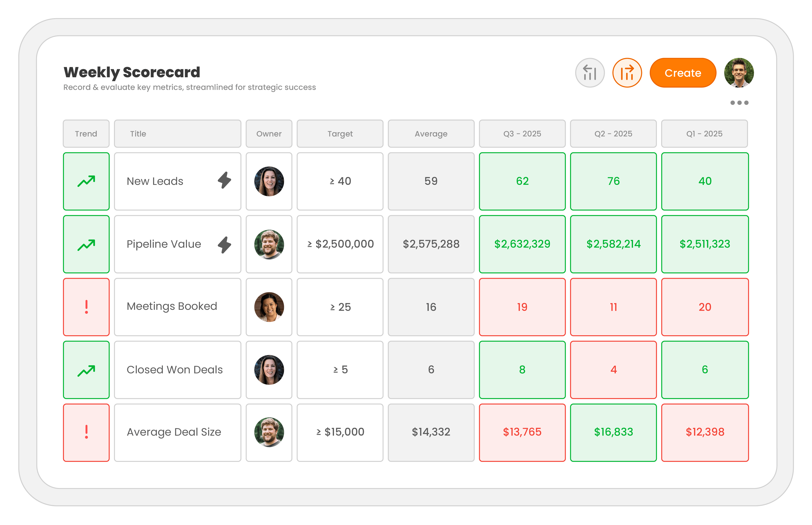Click the red alert icon for Meetings Booked

(86, 307)
